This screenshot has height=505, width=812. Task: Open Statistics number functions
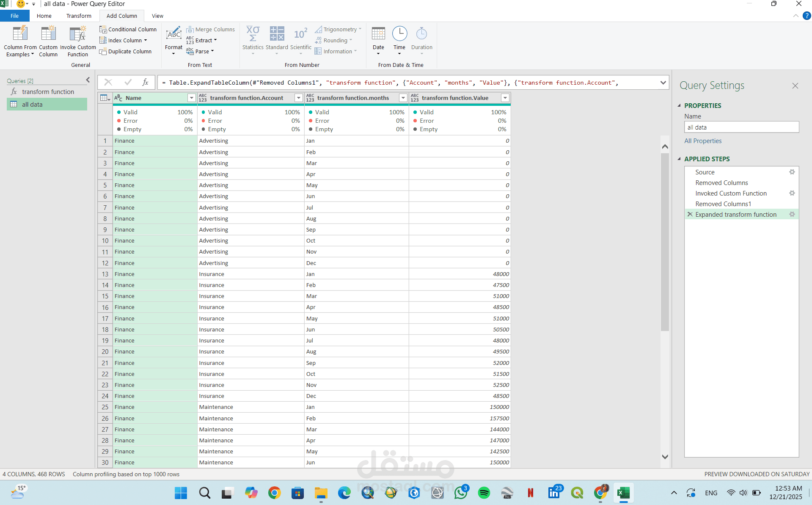pos(253,41)
